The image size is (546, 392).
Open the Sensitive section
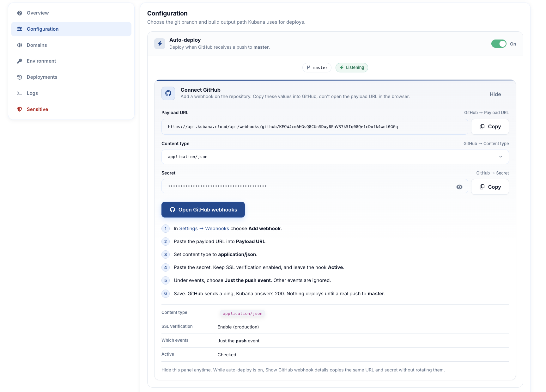(x=71, y=109)
